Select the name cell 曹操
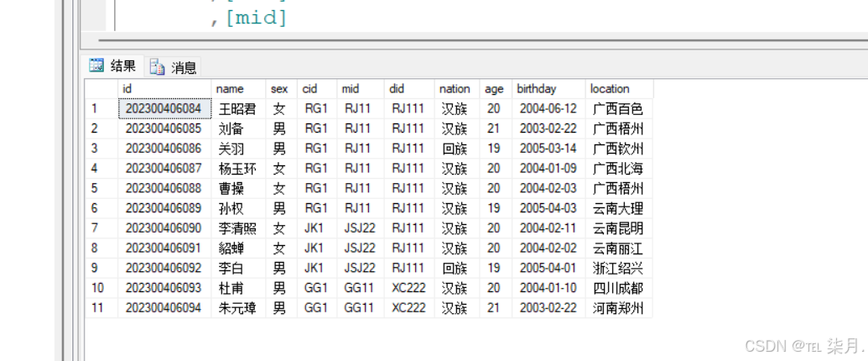This screenshot has width=868, height=361. point(238,189)
